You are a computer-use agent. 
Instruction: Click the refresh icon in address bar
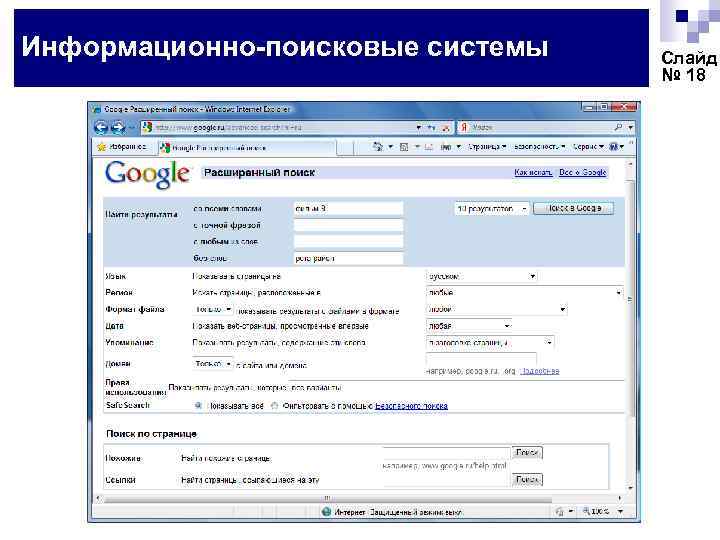tap(432, 128)
